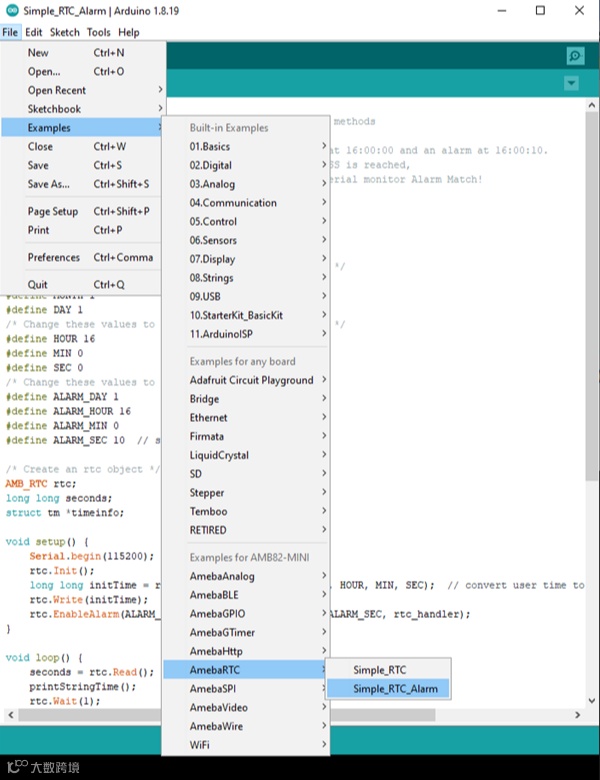Expand the SD examples

pos(246,474)
